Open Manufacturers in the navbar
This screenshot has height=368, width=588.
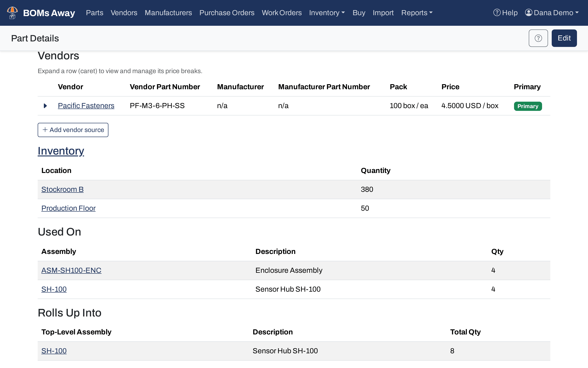coord(168,13)
